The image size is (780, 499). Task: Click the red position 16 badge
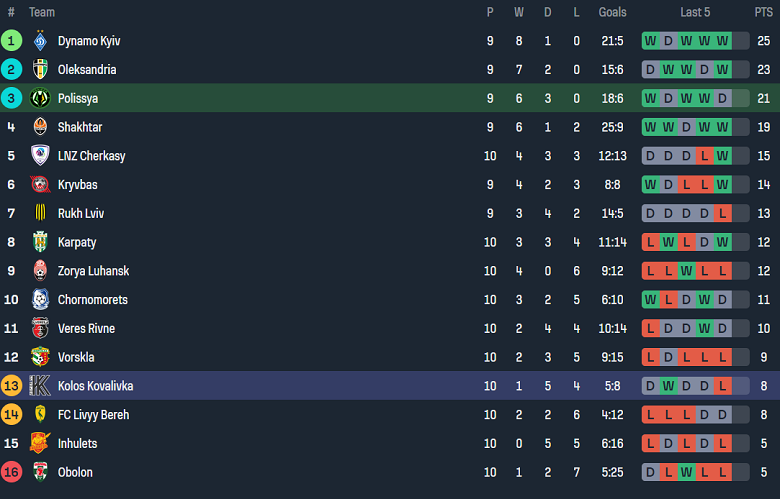(x=11, y=472)
